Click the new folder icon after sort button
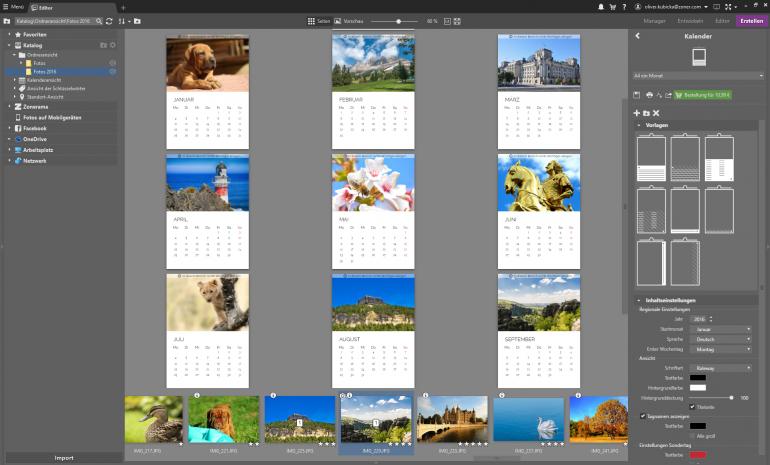The image size is (770, 465). point(137,21)
